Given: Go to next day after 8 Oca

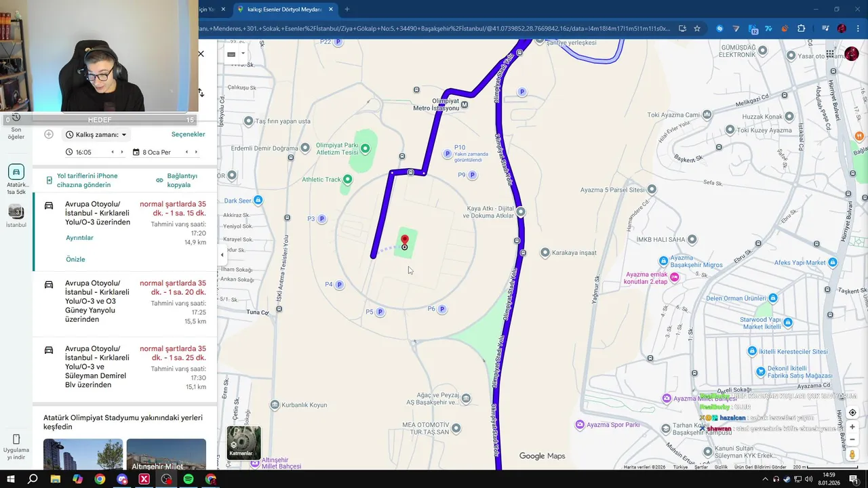Looking at the screenshot, I should [x=197, y=152].
